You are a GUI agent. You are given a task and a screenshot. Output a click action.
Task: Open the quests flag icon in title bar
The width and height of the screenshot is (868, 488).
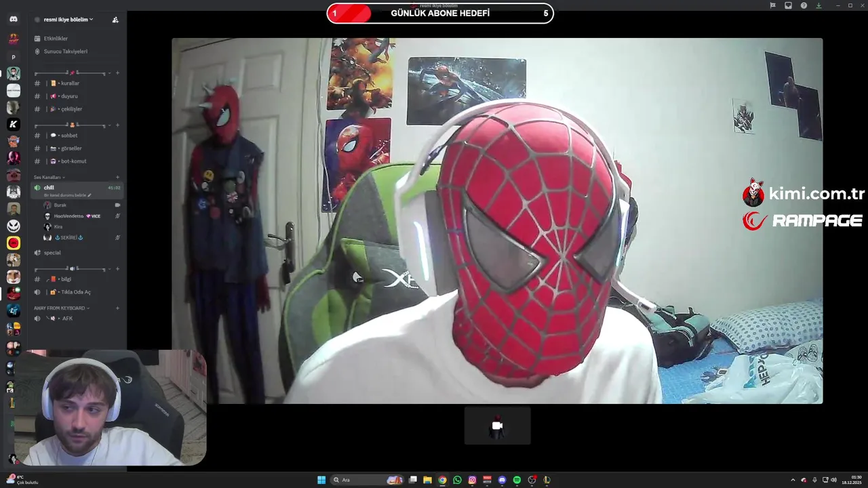pos(772,5)
